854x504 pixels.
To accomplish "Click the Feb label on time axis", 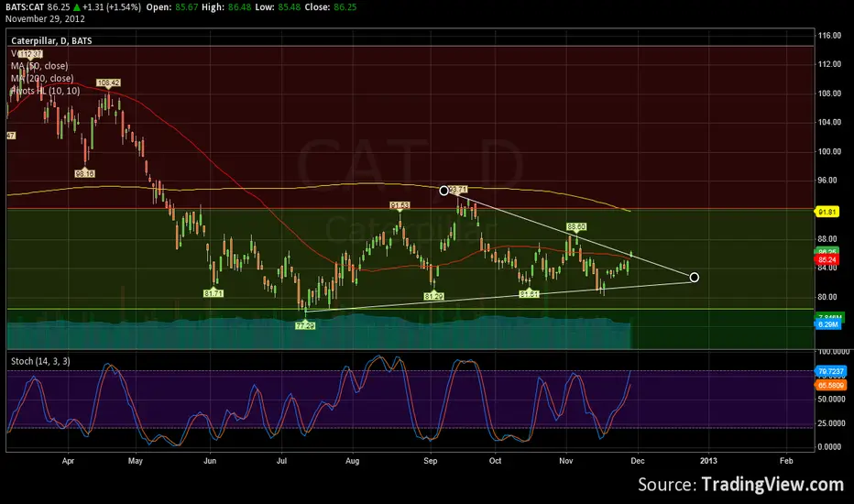I will click(x=786, y=461).
